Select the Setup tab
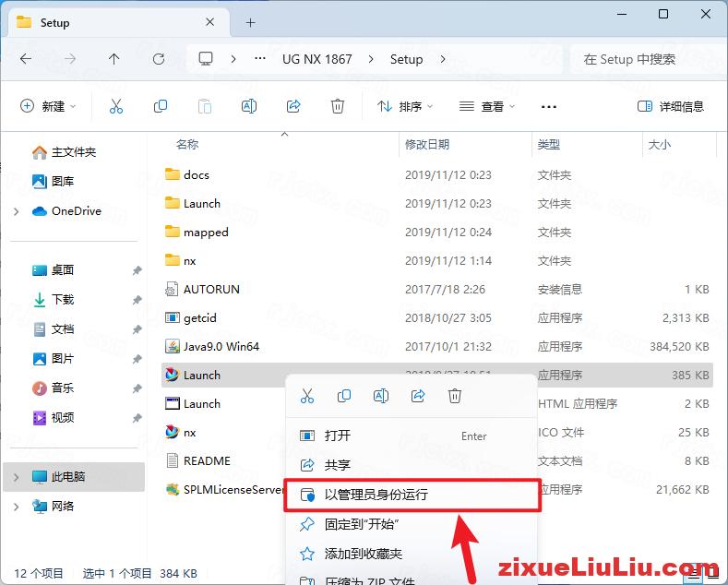Screen dimensions: 728x585 point(119,22)
